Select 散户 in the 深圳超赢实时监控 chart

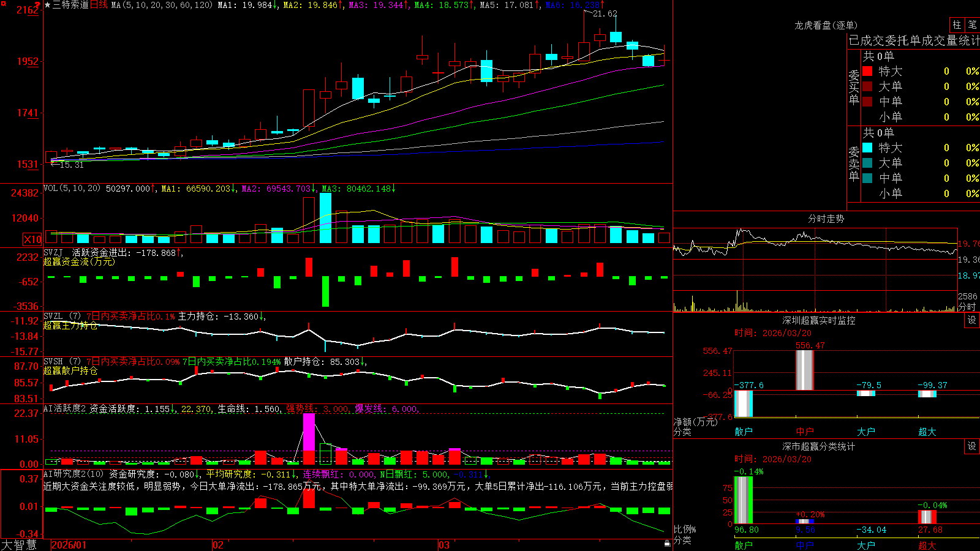point(744,432)
